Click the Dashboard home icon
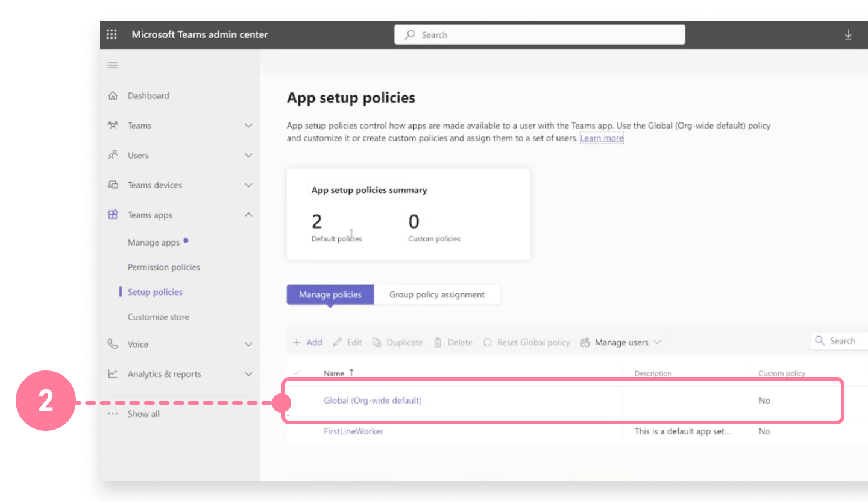Screen dimensions: 868x502 coord(113,95)
